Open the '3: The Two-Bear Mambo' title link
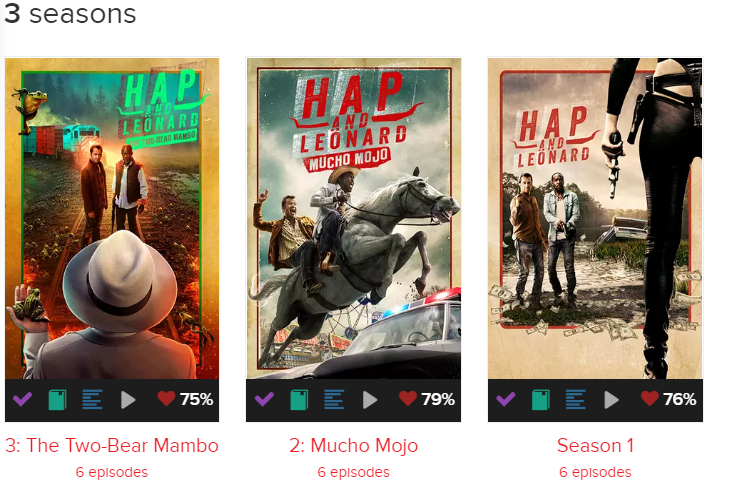 [x=112, y=445]
